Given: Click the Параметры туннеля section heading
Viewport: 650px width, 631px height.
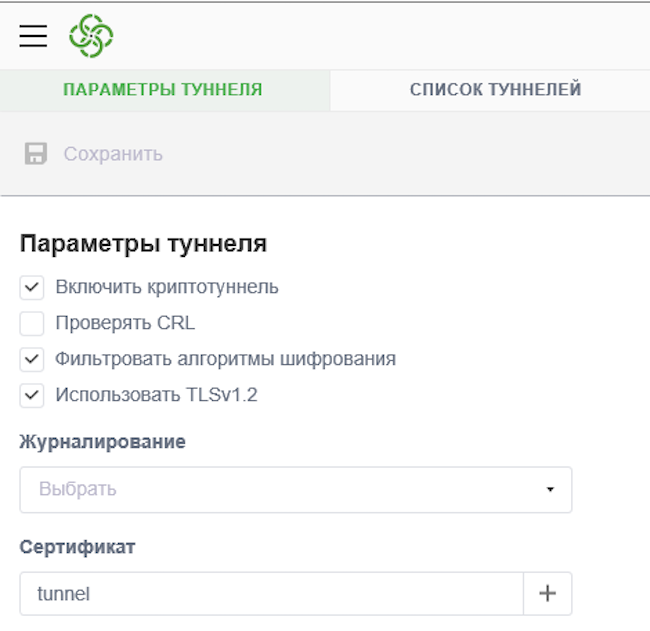Looking at the screenshot, I should coord(143,243).
